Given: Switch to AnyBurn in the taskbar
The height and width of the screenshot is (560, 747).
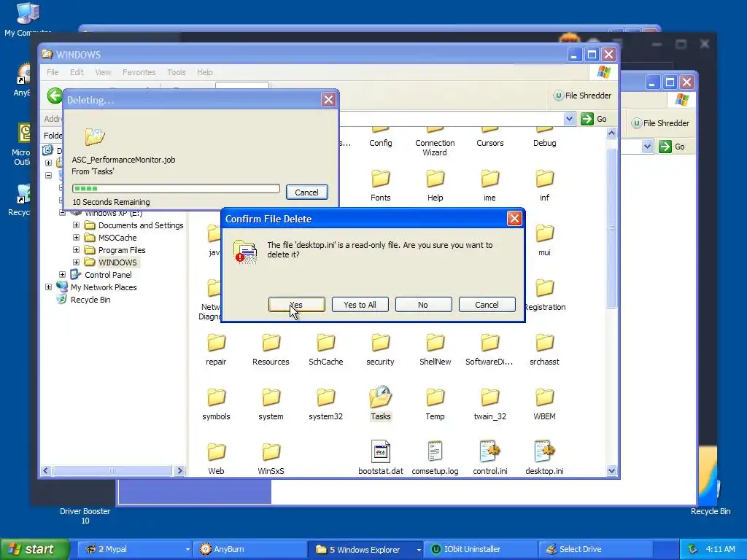Looking at the screenshot, I should 251,549.
